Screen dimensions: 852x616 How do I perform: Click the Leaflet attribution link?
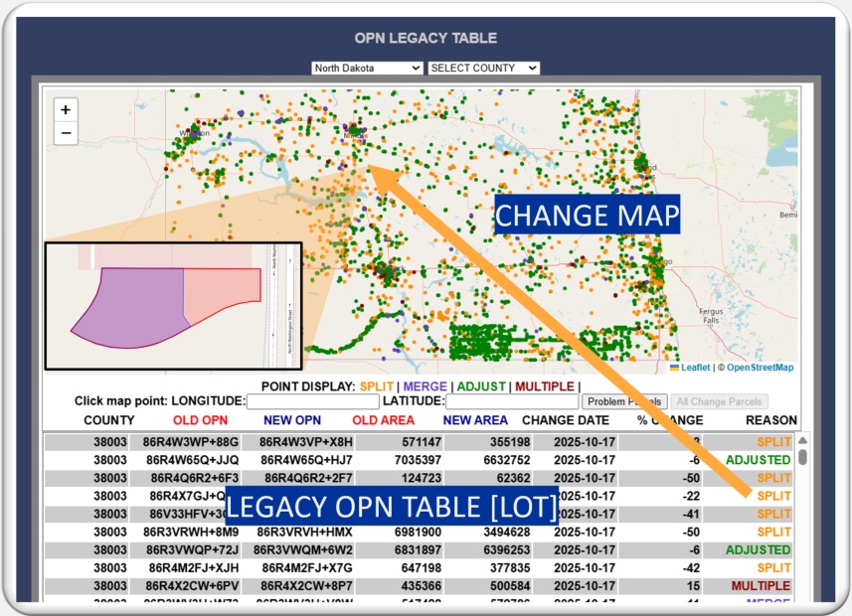(x=695, y=368)
